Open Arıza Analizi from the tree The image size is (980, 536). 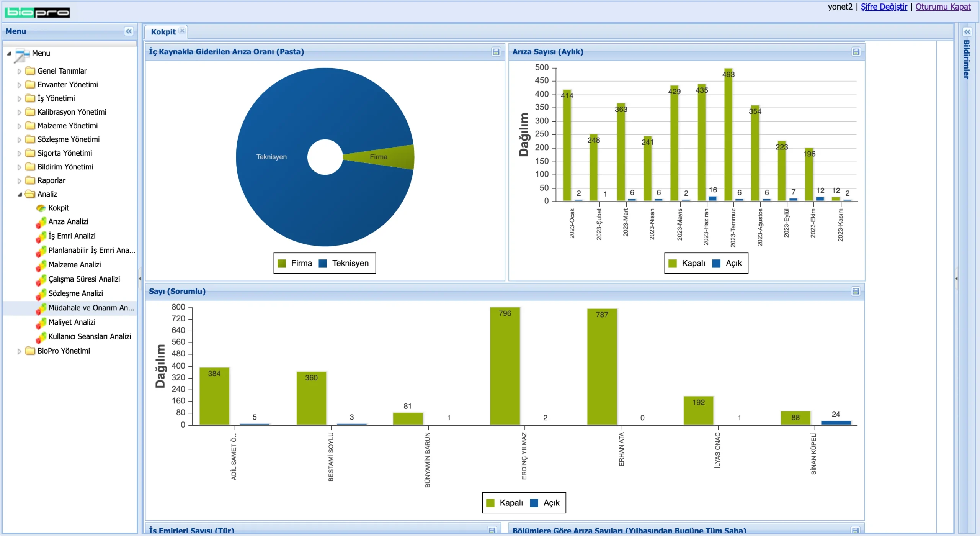[68, 221]
